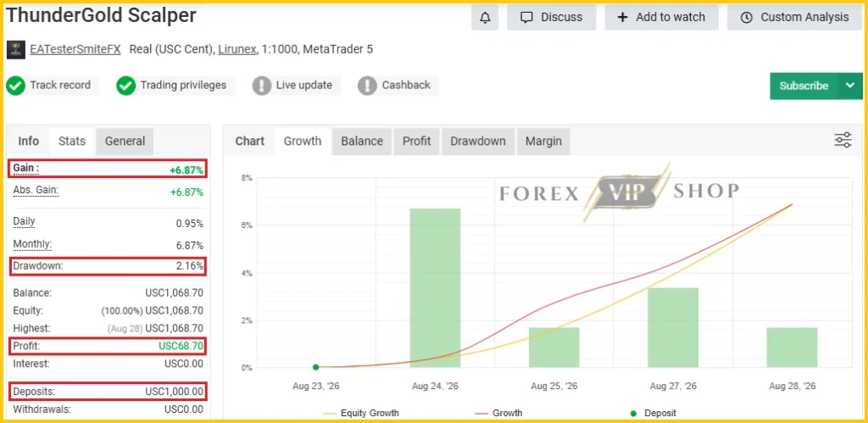The image size is (868, 423).
Task: Click the Daily label
Action: [x=25, y=221]
